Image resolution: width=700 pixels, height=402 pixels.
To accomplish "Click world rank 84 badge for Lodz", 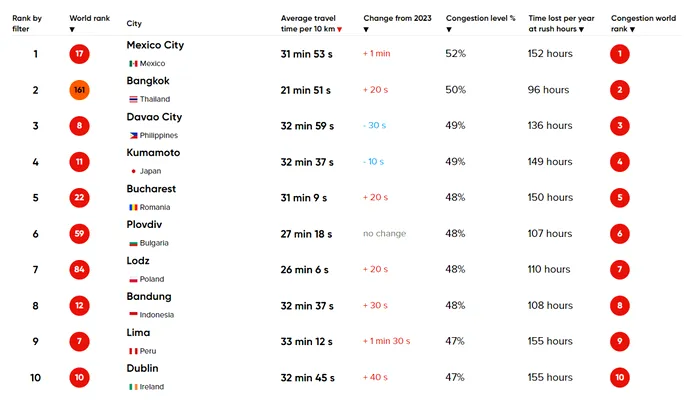I will point(80,270).
